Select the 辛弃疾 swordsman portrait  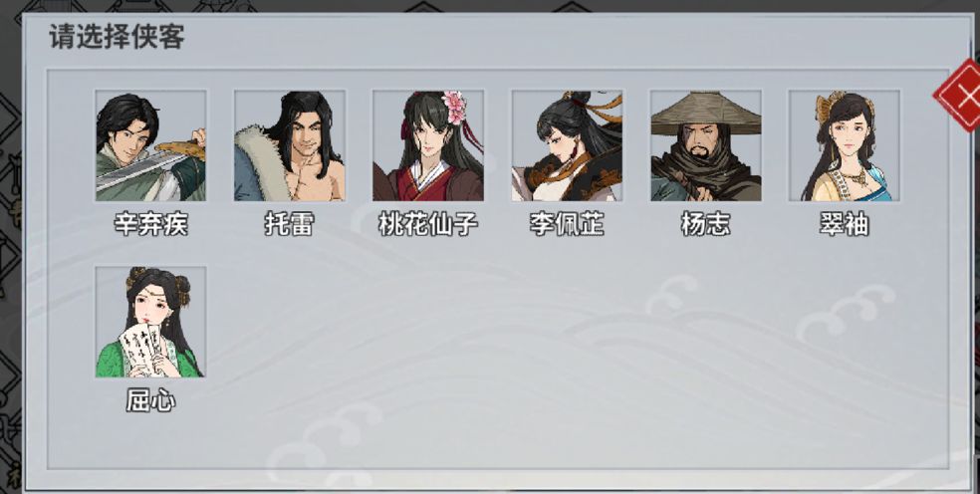click(x=150, y=145)
